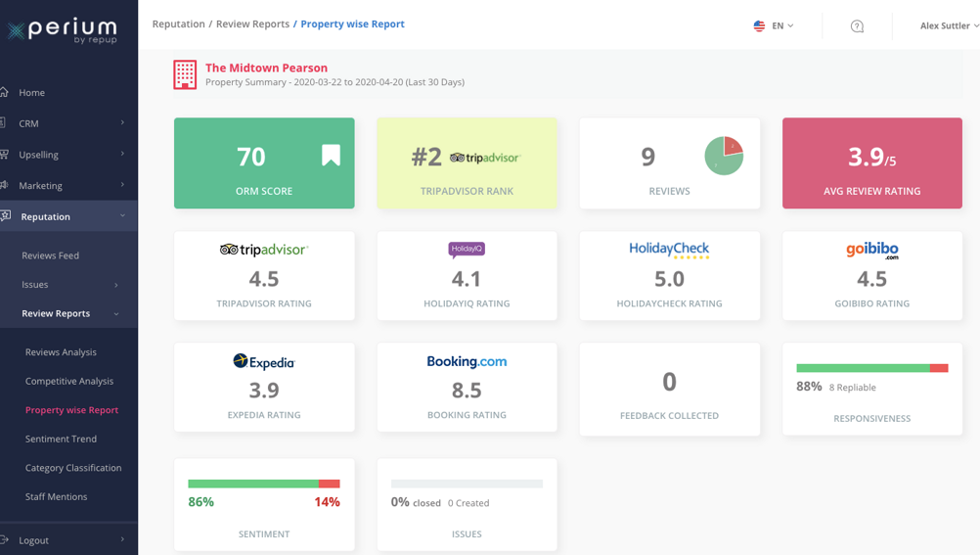Screen dimensions: 980x555
Task: Click the bookmark icon on ORM Score
Action: point(331,155)
